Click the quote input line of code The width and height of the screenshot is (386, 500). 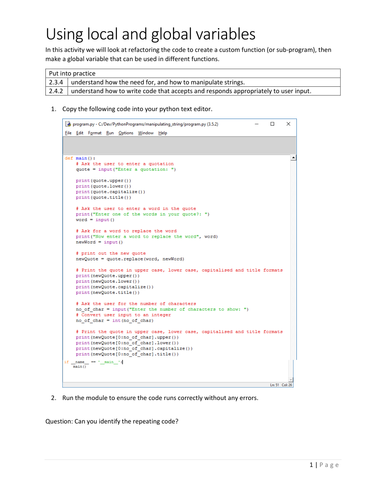[126, 169]
